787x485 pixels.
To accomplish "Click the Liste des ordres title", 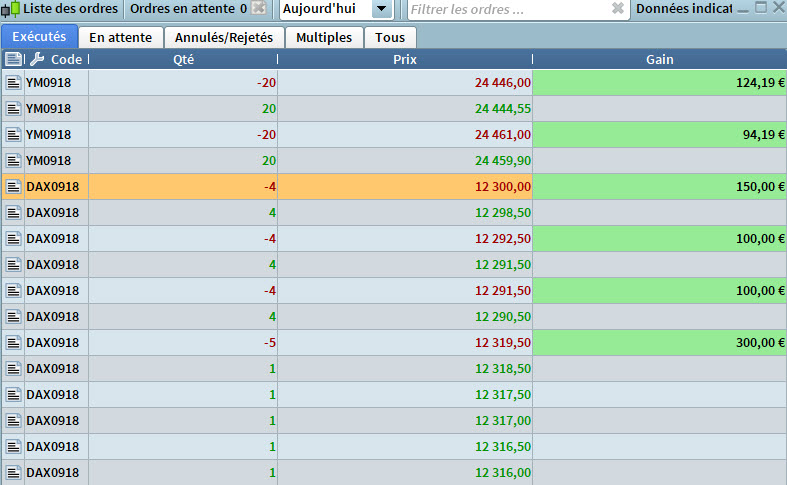I will (x=70, y=9).
